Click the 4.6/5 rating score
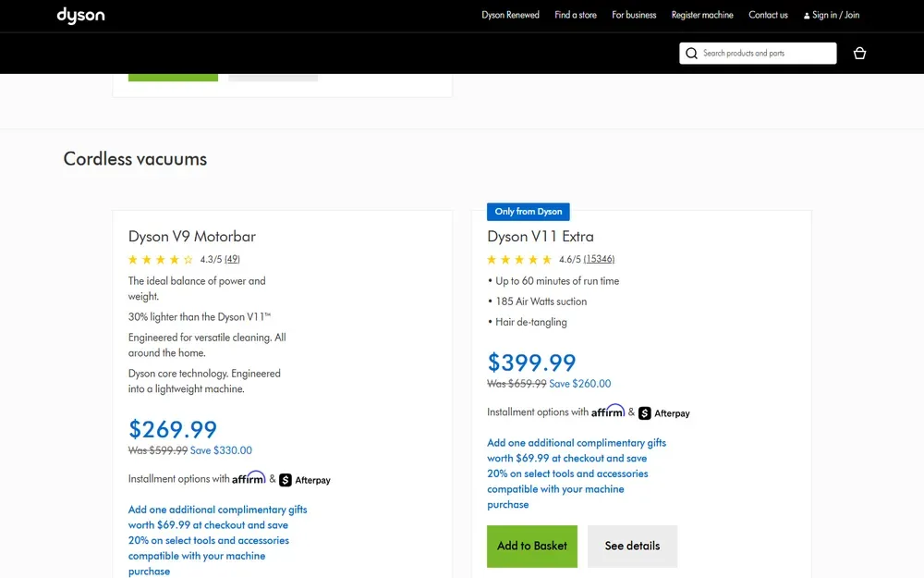924x578 pixels. (x=570, y=260)
